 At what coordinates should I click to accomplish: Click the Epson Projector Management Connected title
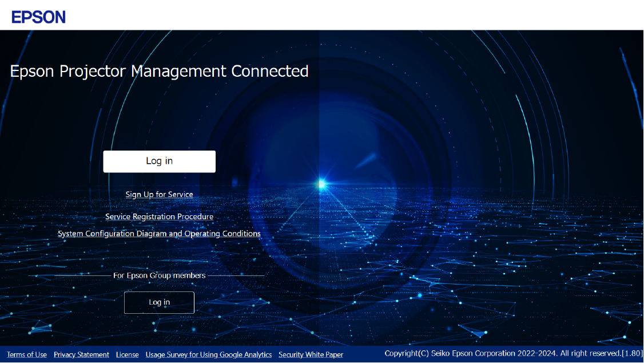coord(160,71)
